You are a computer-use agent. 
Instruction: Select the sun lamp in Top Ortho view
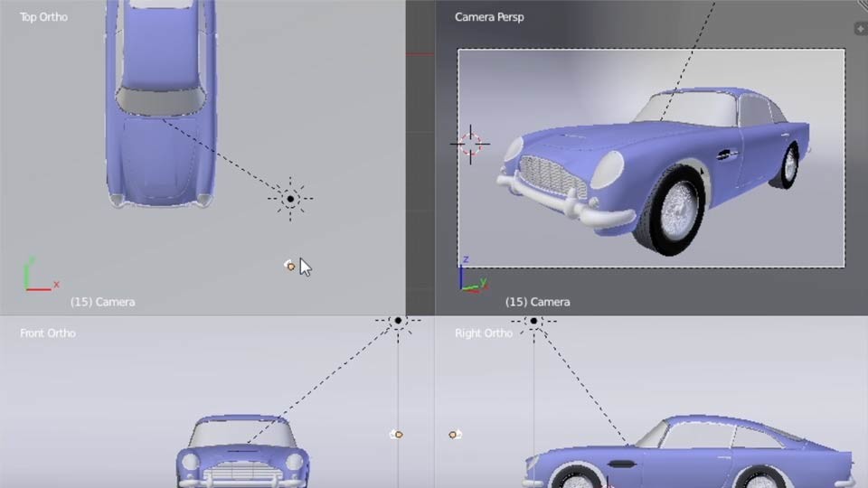[290, 199]
